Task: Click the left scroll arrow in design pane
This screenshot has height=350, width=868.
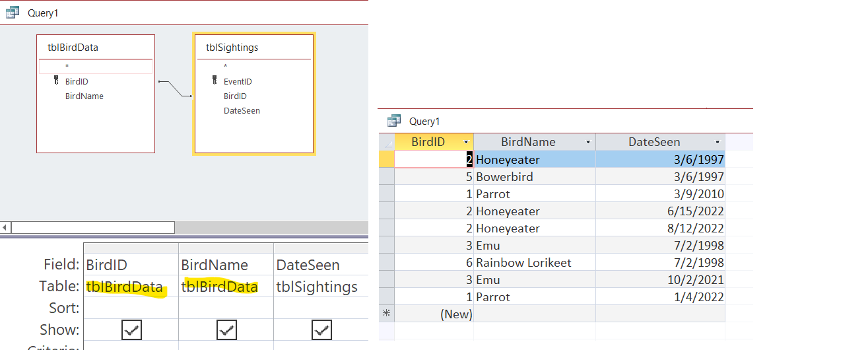Action: point(5,227)
